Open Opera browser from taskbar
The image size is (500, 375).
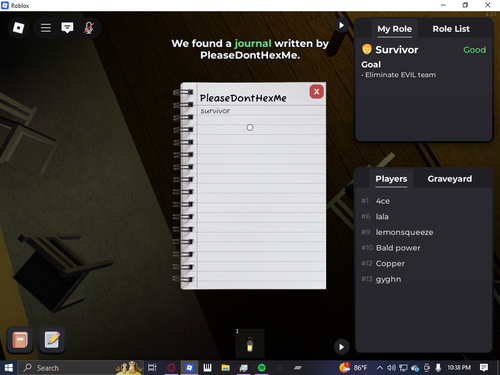click(x=171, y=368)
